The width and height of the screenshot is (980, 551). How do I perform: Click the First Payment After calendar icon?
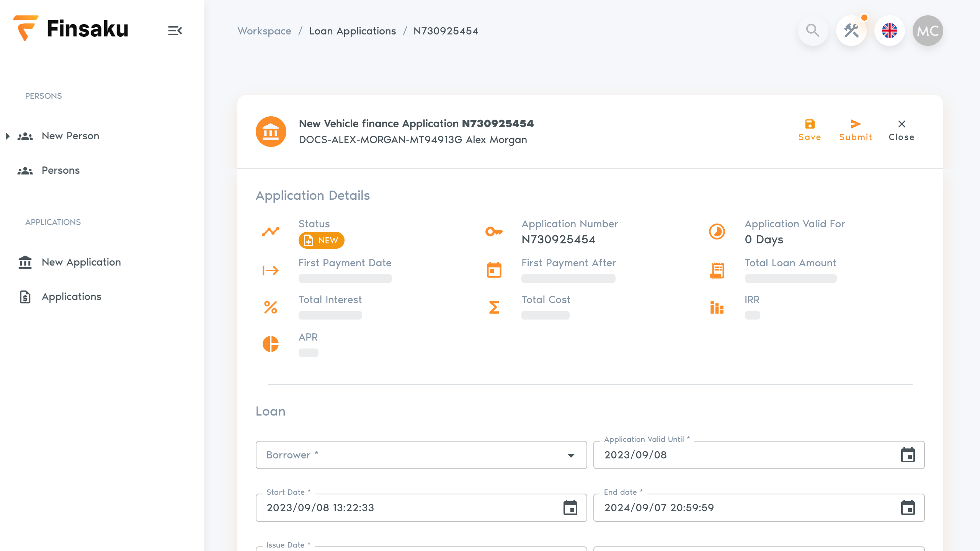494,270
